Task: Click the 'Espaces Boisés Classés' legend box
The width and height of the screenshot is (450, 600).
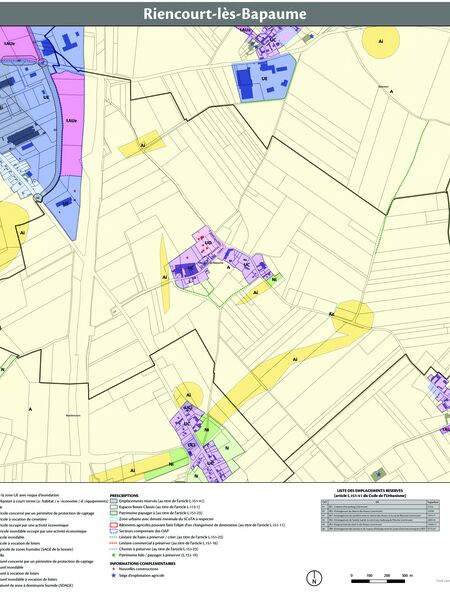Action: pyautogui.click(x=113, y=507)
